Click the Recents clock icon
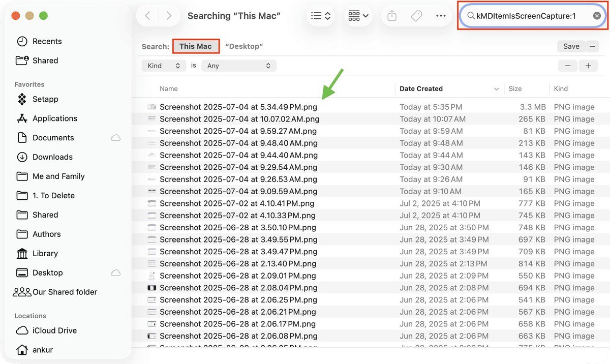Viewport: 610px width, 364px height. tap(22, 41)
